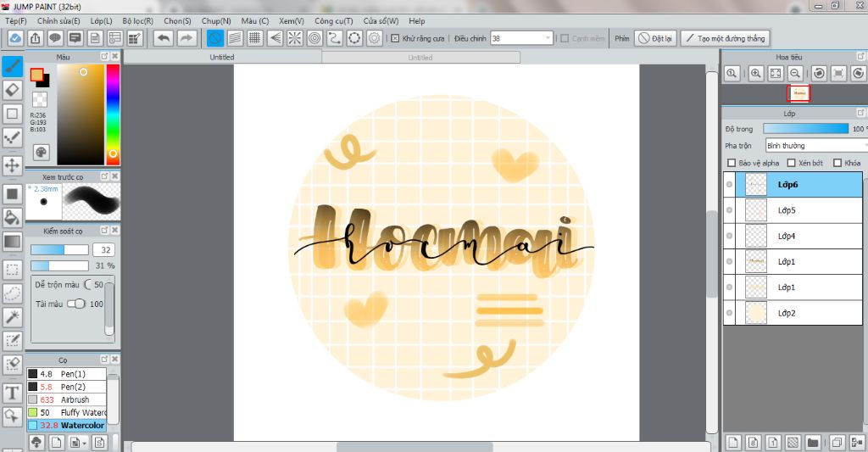This screenshot has width=868, height=452.
Task: Add new layer at Lớp panel bottom
Action: pyautogui.click(x=733, y=442)
